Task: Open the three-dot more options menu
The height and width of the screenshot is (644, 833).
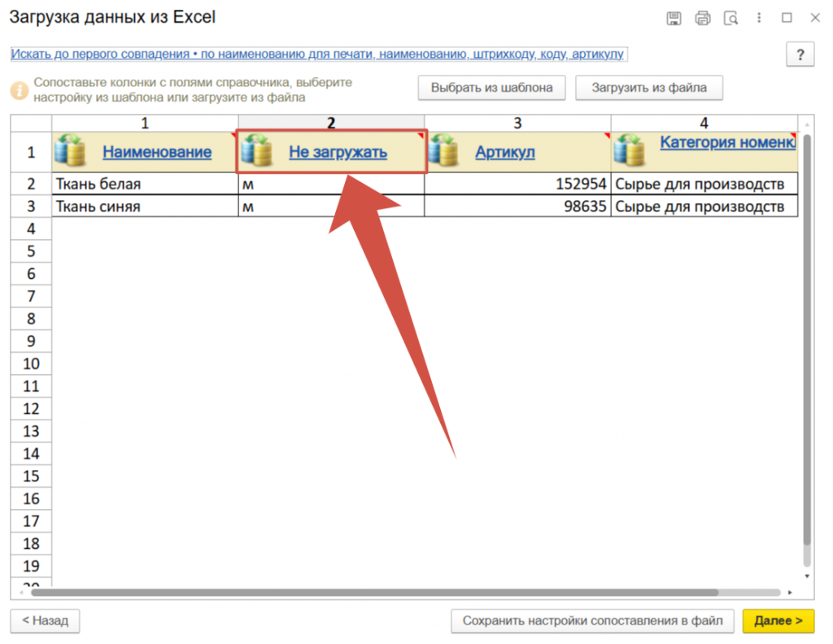Action: click(758, 18)
